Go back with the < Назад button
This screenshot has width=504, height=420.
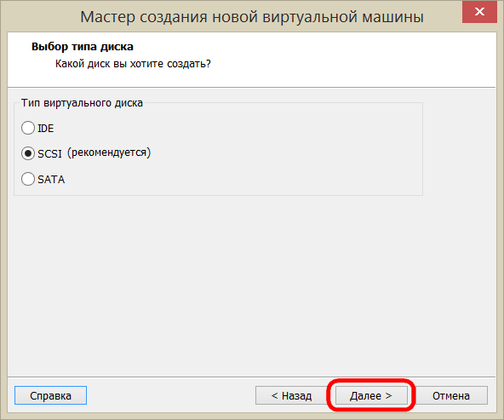click(291, 395)
